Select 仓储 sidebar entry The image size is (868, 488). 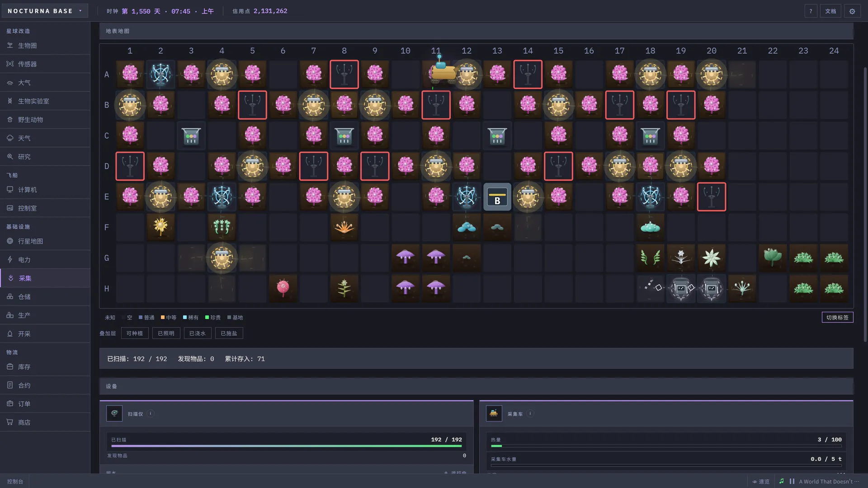coord(45,297)
